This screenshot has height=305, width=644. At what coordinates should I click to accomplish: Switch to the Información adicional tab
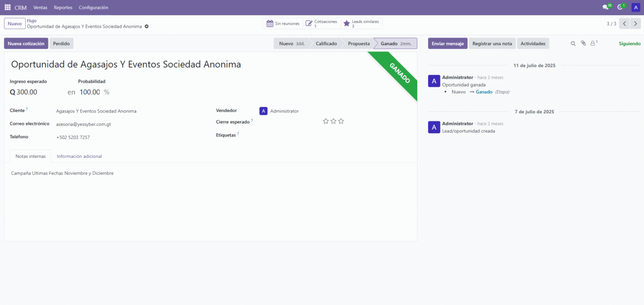(x=79, y=156)
